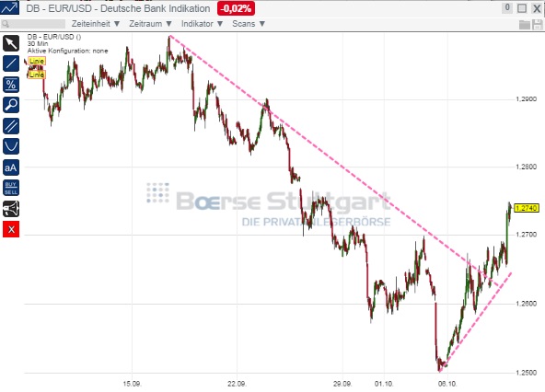Click the red X delete drawings button
Viewport: 545px width, 392px height.
(11, 229)
